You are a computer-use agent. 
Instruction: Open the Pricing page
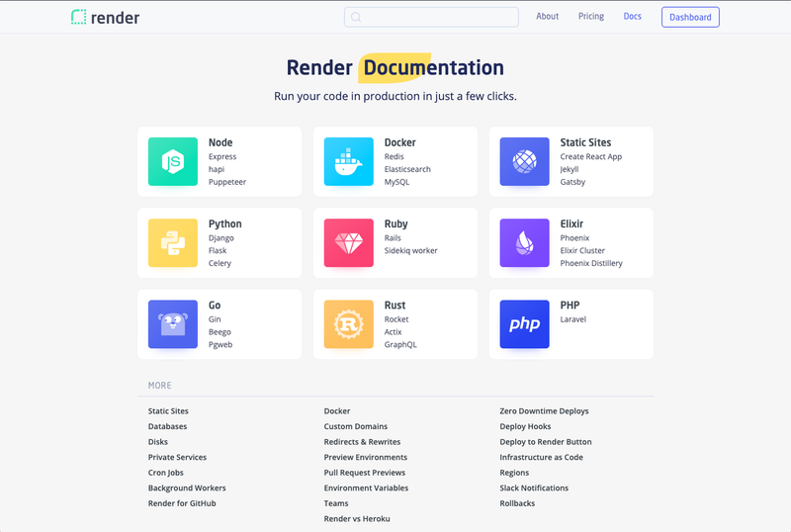click(591, 16)
